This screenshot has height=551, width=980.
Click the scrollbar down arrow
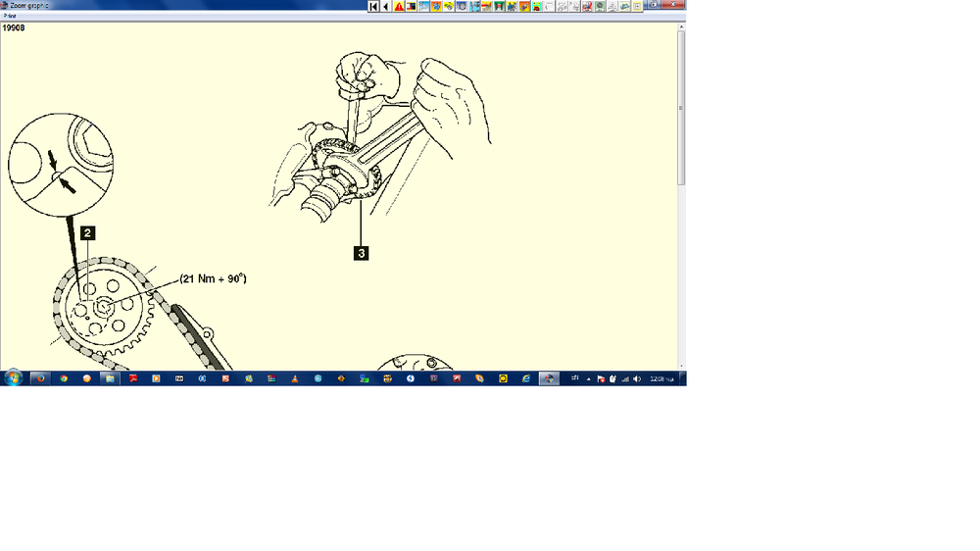click(681, 367)
